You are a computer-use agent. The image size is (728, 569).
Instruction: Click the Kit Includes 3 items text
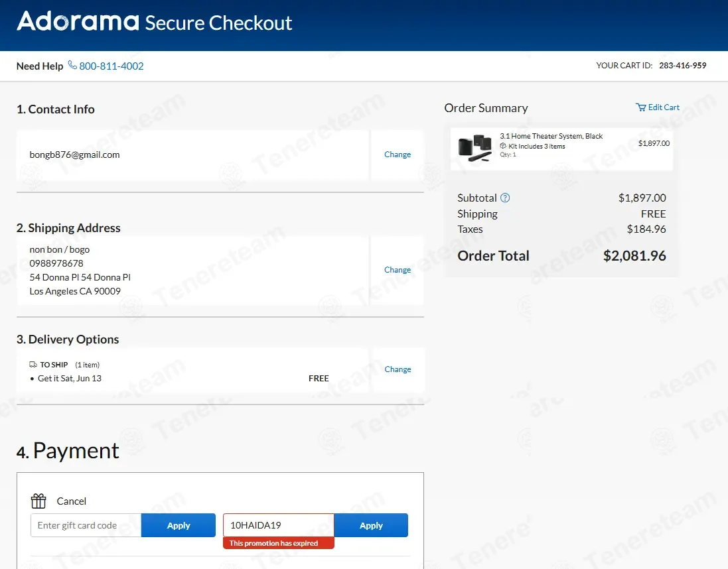pyautogui.click(x=537, y=146)
